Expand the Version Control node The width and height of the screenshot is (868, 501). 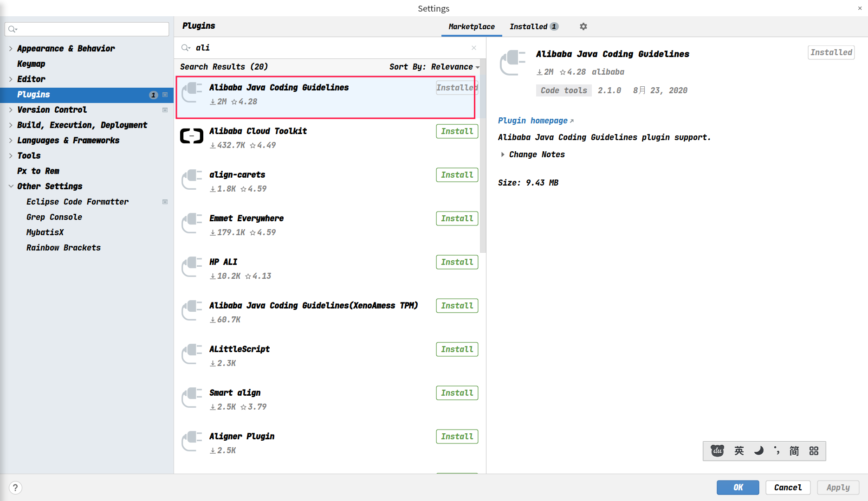(x=11, y=110)
